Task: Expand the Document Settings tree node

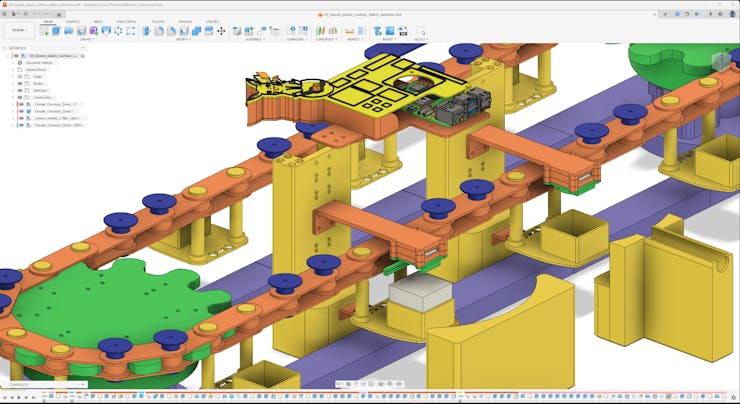Action: tap(14, 62)
